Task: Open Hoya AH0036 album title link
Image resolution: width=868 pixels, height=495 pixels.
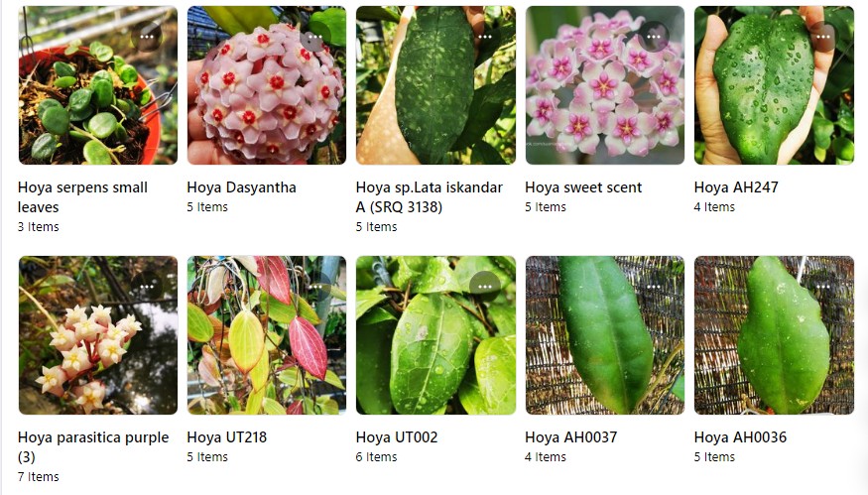Action: click(x=740, y=437)
